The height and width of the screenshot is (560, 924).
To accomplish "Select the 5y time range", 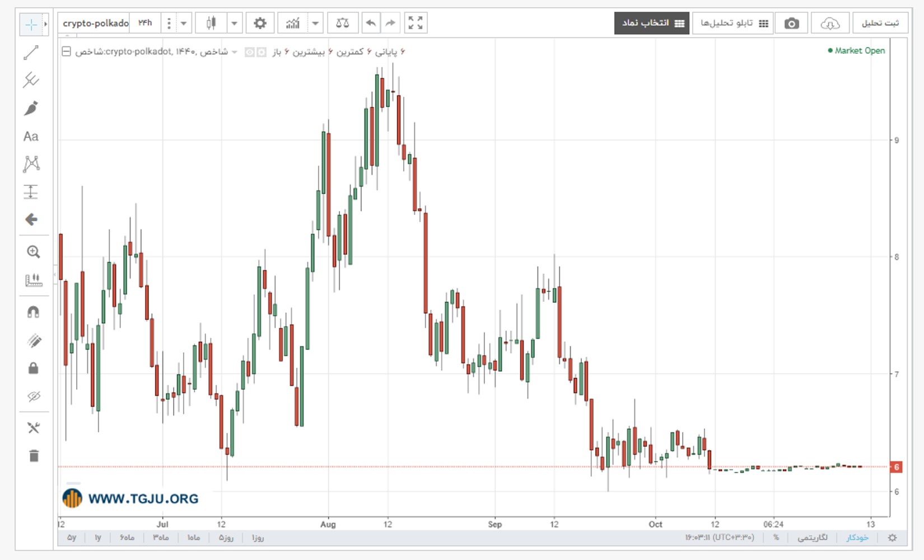I will (x=72, y=538).
